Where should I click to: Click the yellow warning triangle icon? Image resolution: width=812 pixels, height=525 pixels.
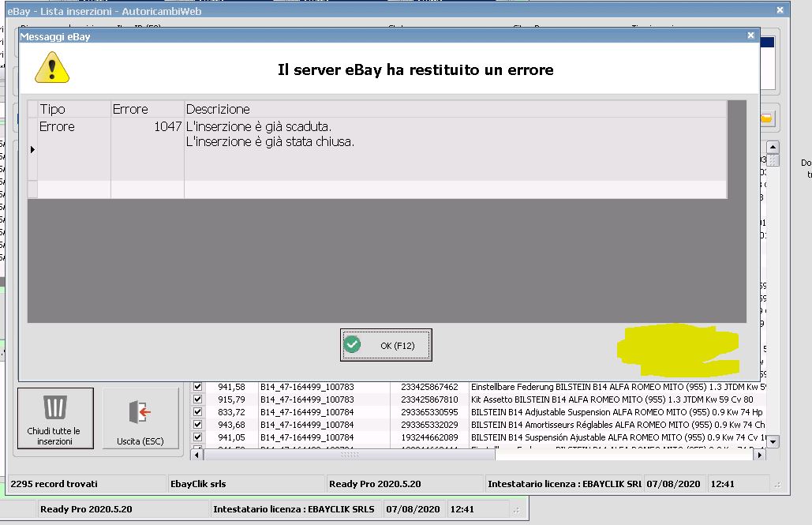52,67
